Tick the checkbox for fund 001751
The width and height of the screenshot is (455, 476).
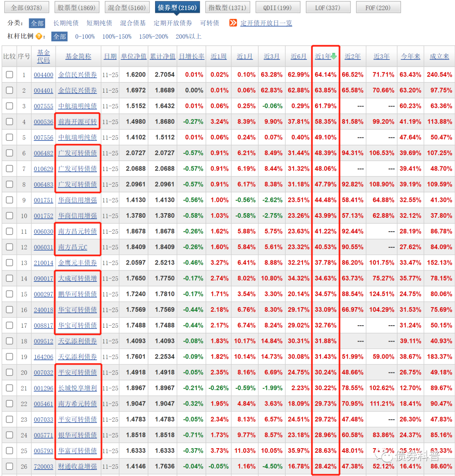(9, 200)
